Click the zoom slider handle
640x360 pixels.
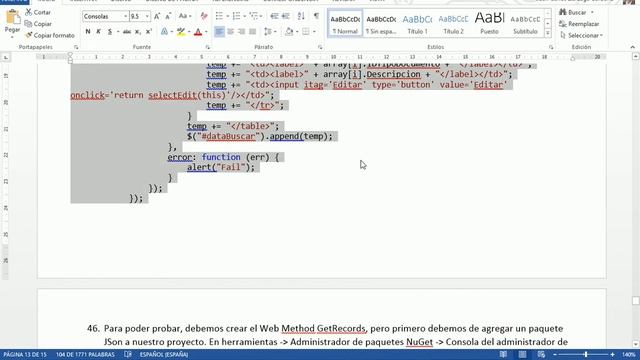click(586, 354)
